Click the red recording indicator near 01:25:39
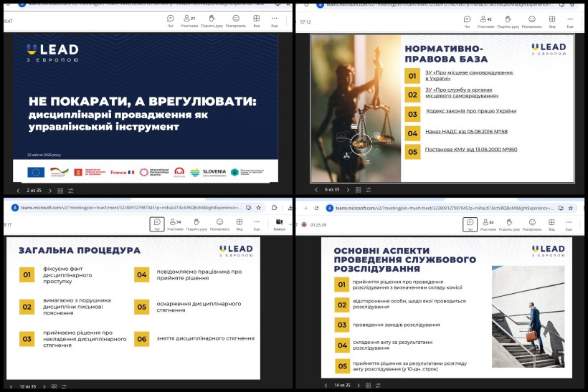This screenshot has width=588, height=392. pyautogui.click(x=304, y=225)
